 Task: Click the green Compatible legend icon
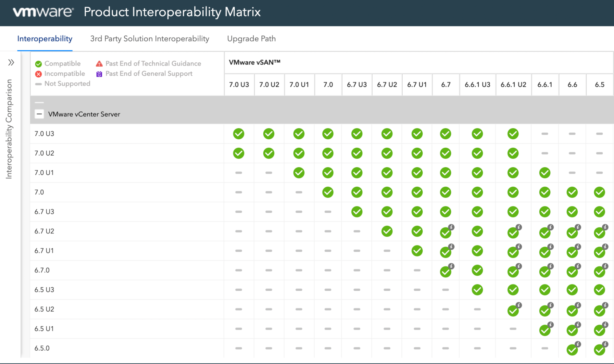(38, 64)
